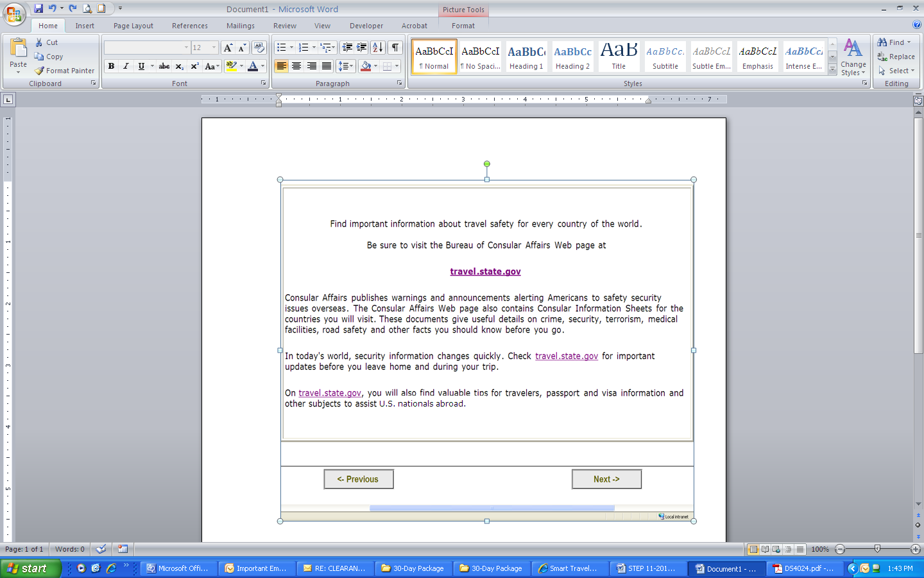Screen dimensions: 924x578
Task: Toggle superscript formatting
Action: click(194, 66)
